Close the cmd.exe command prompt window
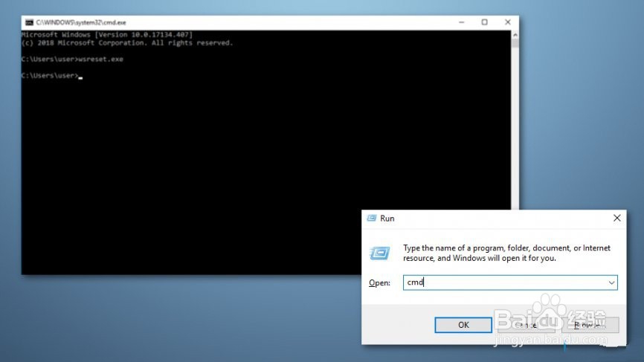 pos(508,22)
